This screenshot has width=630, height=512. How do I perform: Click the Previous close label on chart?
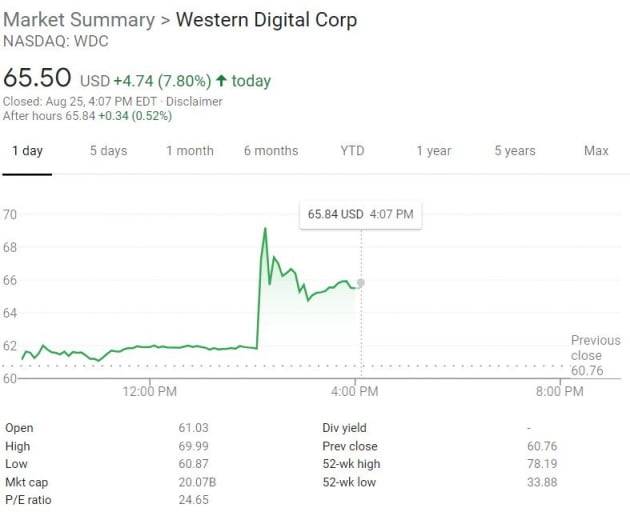click(x=595, y=348)
